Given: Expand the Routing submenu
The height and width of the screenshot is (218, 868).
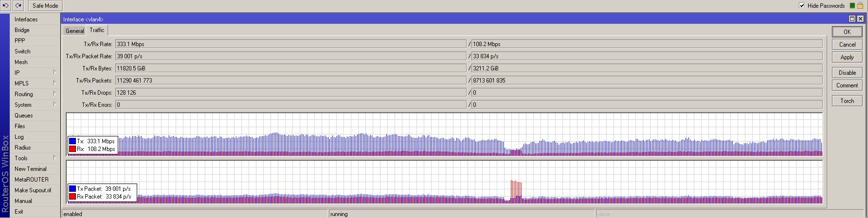Looking at the screenshot, I should click(54, 94).
